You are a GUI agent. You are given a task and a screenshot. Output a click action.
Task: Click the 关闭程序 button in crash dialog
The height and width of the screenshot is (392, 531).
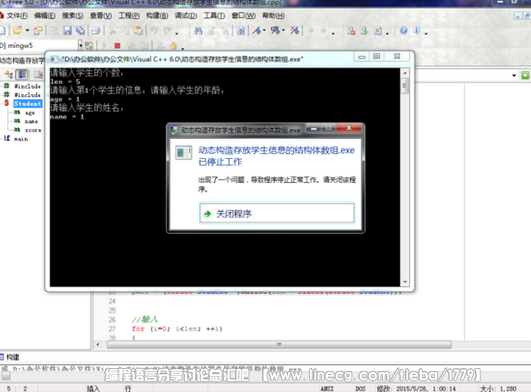click(x=277, y=213)
